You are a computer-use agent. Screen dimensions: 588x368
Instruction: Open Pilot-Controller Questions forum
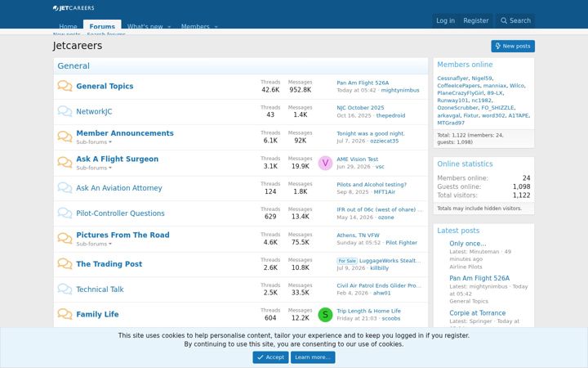tap(120, 213)
